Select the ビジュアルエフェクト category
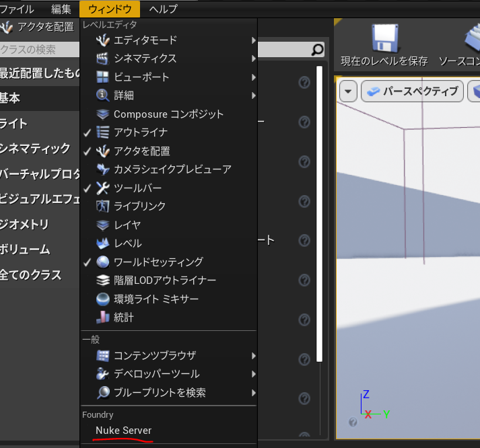The height and width of the screenshot is (448, 480). point(40,199)
